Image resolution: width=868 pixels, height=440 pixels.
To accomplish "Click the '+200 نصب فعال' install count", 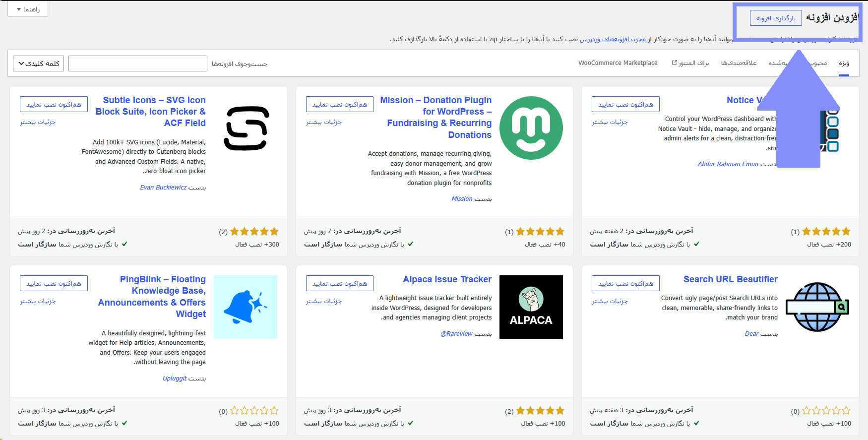I will 829,245.
